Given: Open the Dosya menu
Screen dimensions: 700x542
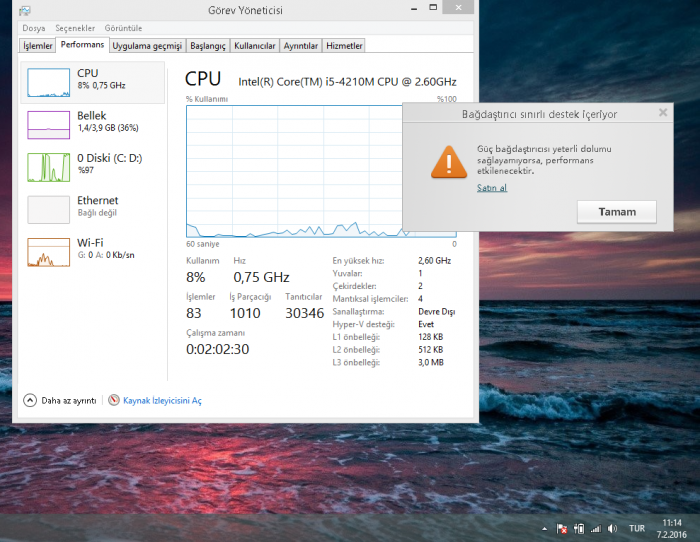Looking at the screenshot, I should pos(33,28).
